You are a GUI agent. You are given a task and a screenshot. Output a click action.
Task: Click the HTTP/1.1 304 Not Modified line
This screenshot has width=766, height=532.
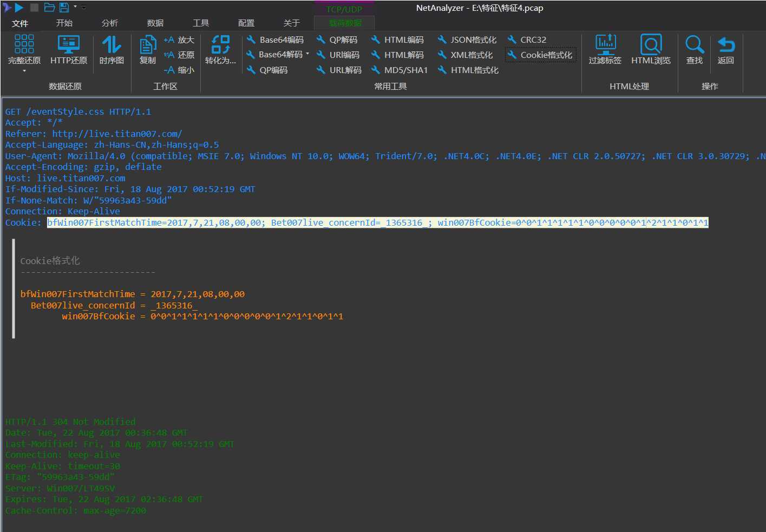point(70,422)
